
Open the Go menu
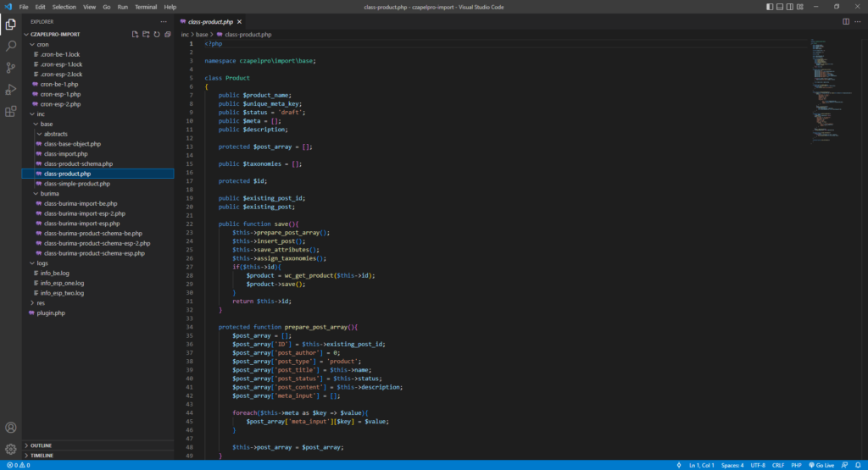pyautogui.click(x=106, y=7)
